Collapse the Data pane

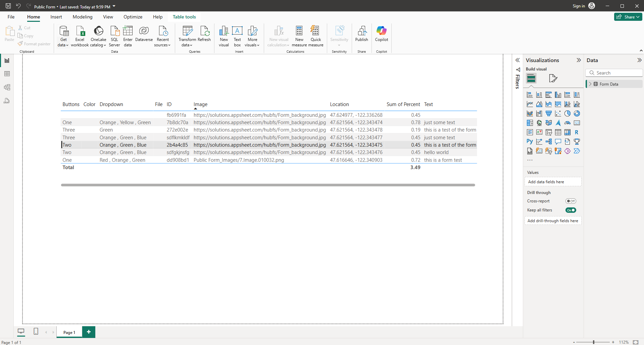tap(639, 60)
